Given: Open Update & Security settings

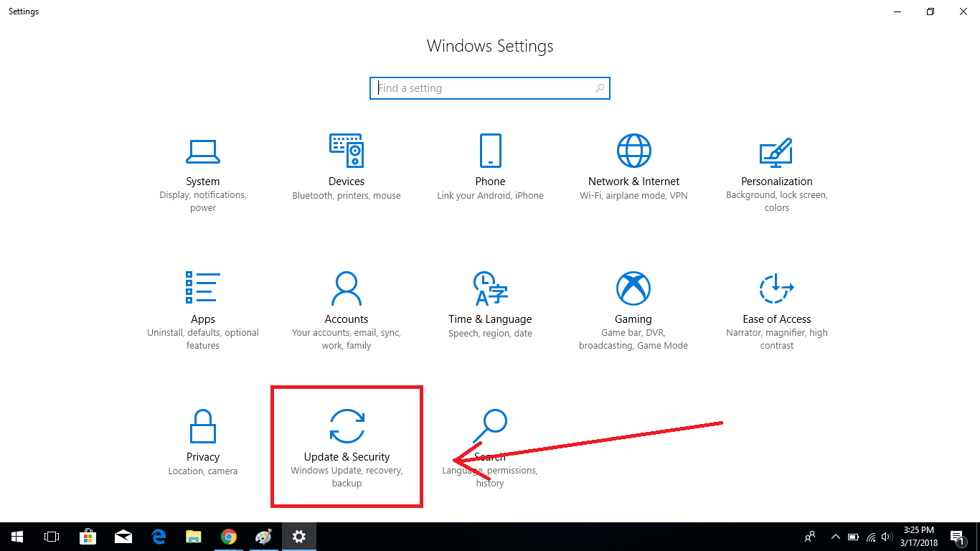Looking at the screenshot, I should pyautogui.click(x=347, y=449).
